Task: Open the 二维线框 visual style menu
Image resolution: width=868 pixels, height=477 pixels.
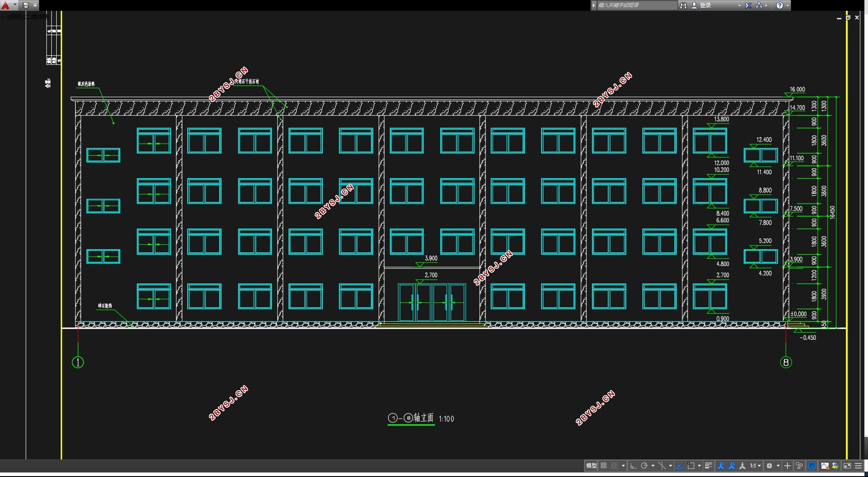Action: 36,17
